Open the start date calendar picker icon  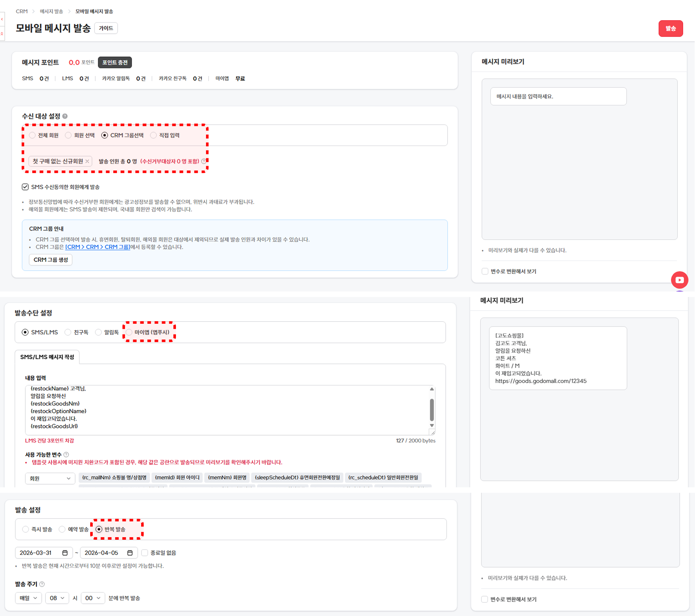coord(65,553)
